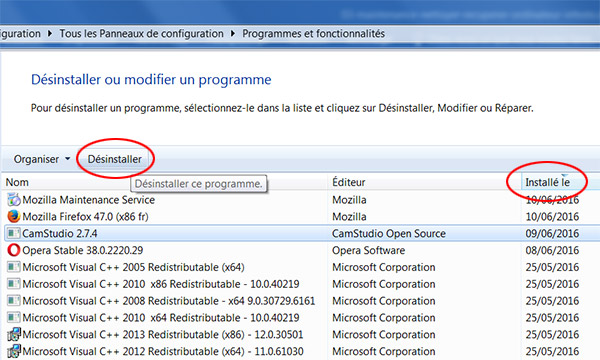Click date 10/06/2016 in Firefox row
Viewport: 600px width, 360px height.
tap(552, 217)
